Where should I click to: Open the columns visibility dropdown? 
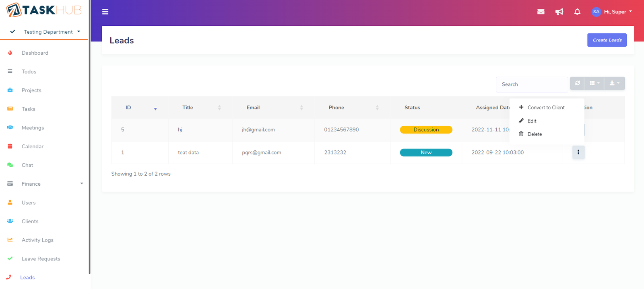[594, 83]
